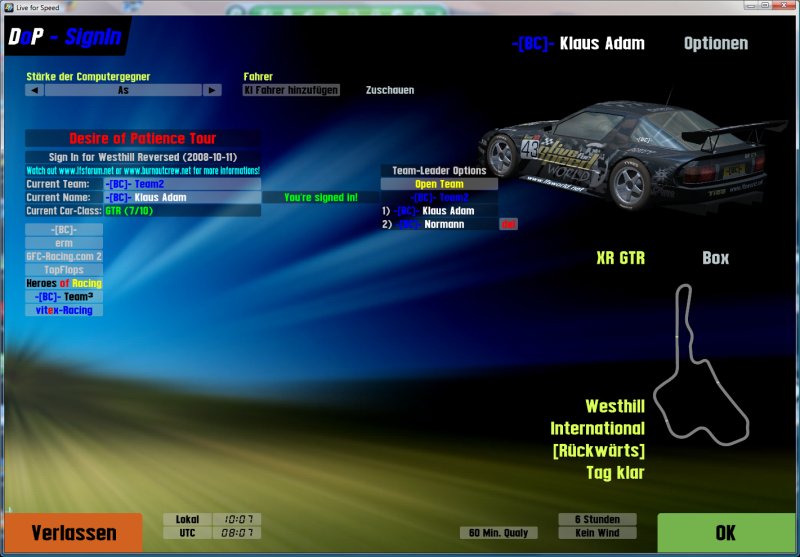
Task: Click 'Sign In for Westhill Reversed' label
Action: coord(143,157)
